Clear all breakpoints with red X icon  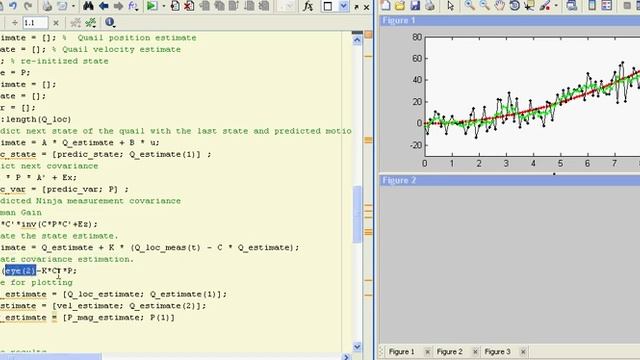point(189,6)
